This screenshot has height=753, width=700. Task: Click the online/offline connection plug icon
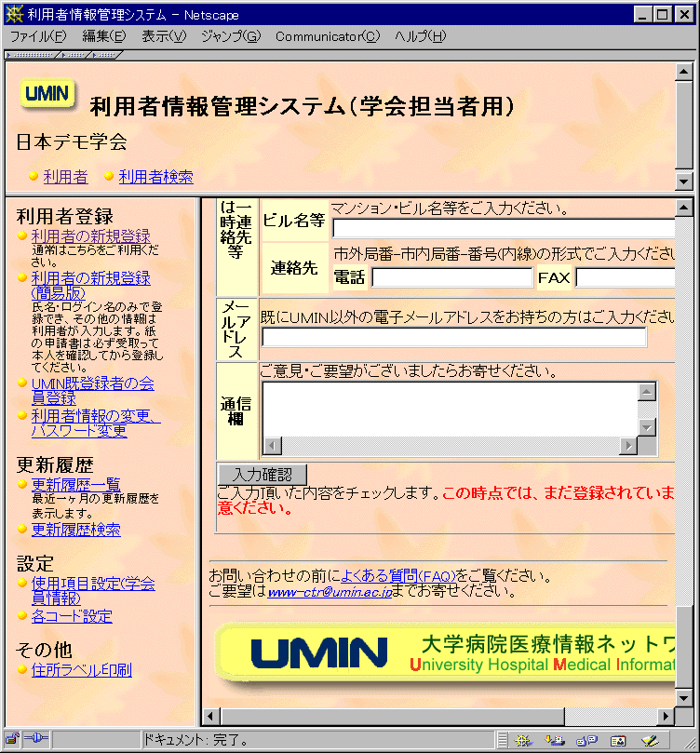(38, 740)
